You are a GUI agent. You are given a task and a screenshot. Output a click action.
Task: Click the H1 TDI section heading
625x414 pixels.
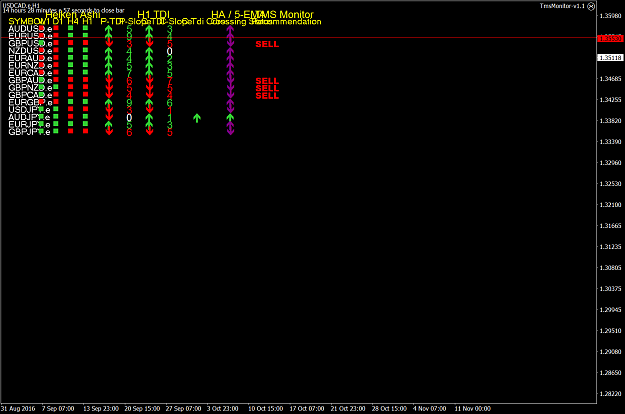pos(153,15)
